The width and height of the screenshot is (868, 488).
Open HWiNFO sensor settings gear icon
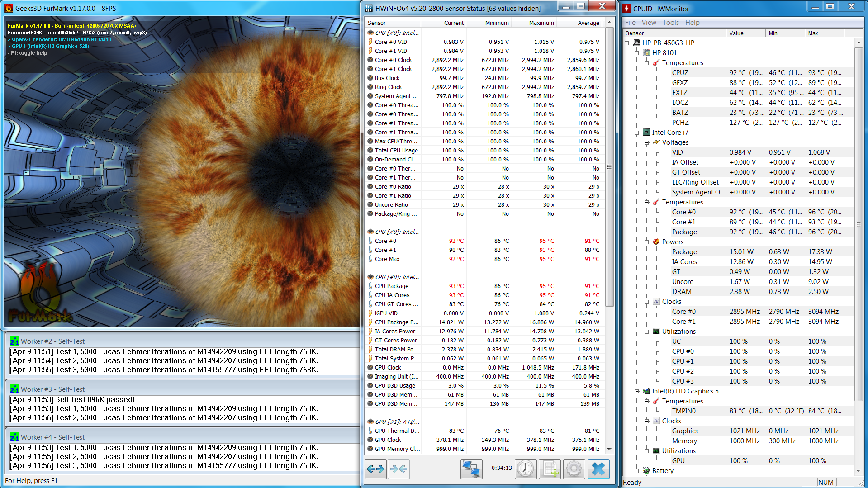[x=574, y=469]
